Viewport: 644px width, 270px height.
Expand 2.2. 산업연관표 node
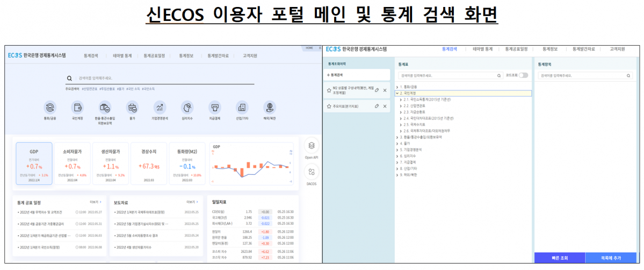(x=401, y=106)
